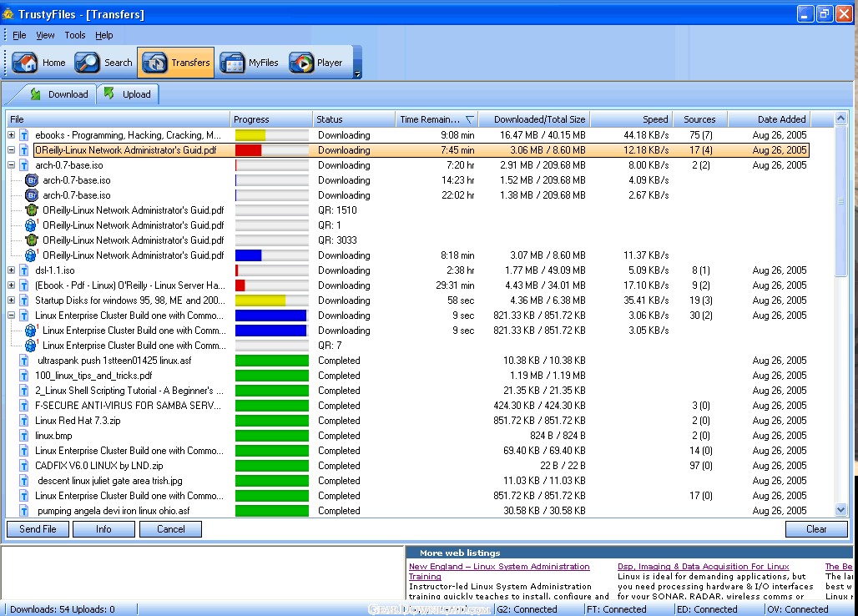The image size is (858, 616).
Task: Click file icon beside ultraspank push linux.asf
Action: point(24,361)
